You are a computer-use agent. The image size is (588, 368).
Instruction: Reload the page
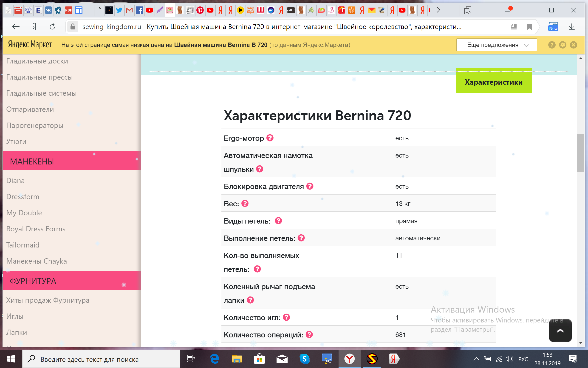point(52,26)
